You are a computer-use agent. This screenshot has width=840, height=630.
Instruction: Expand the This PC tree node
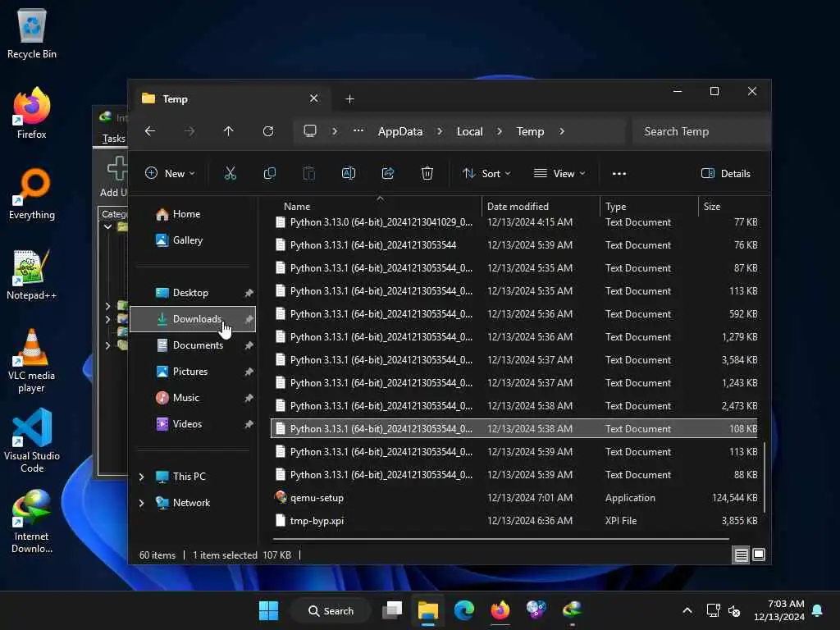(141, 477)
